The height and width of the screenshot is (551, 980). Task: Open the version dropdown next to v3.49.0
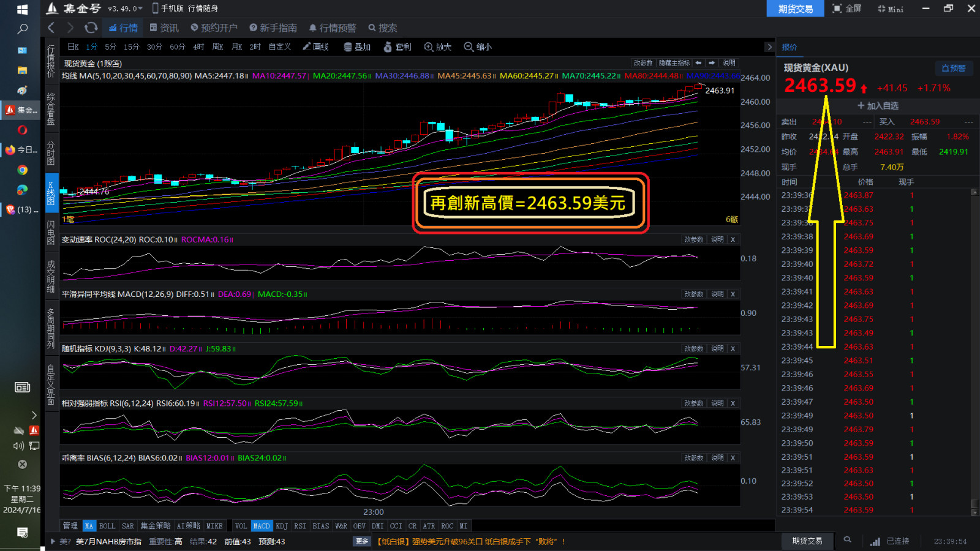coord(140,9)
